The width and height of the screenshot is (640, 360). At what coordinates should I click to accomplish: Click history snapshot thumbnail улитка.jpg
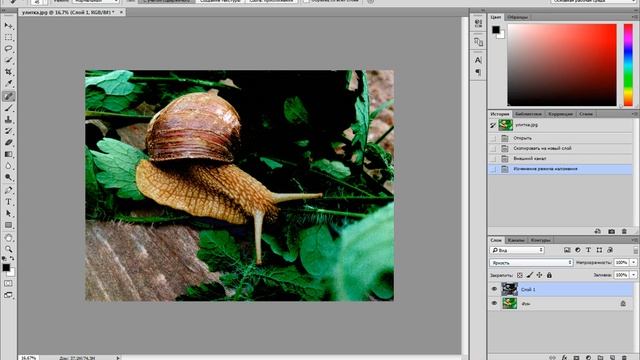point(505,125)
